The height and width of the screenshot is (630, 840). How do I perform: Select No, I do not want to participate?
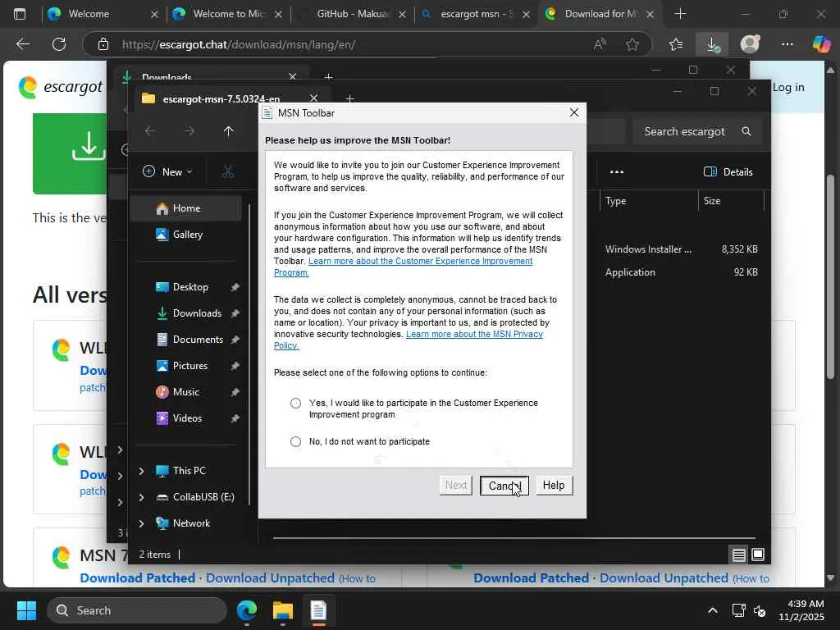click(x=295, y=441)
